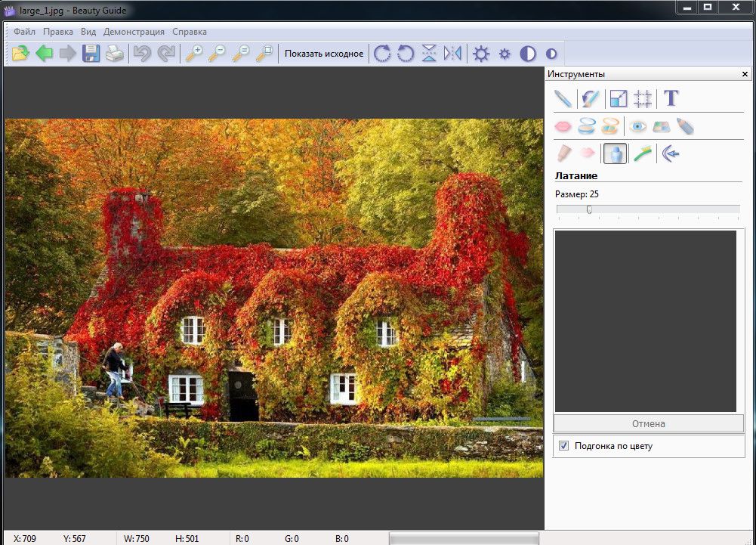Increase contrast with large half-circle icon

[528, 54]
